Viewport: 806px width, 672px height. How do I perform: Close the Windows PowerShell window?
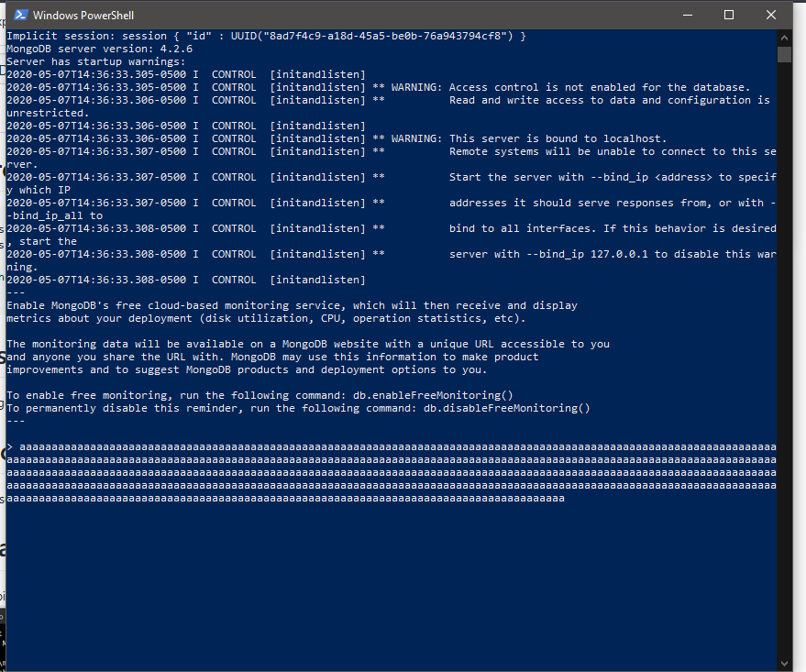[770, 15]
